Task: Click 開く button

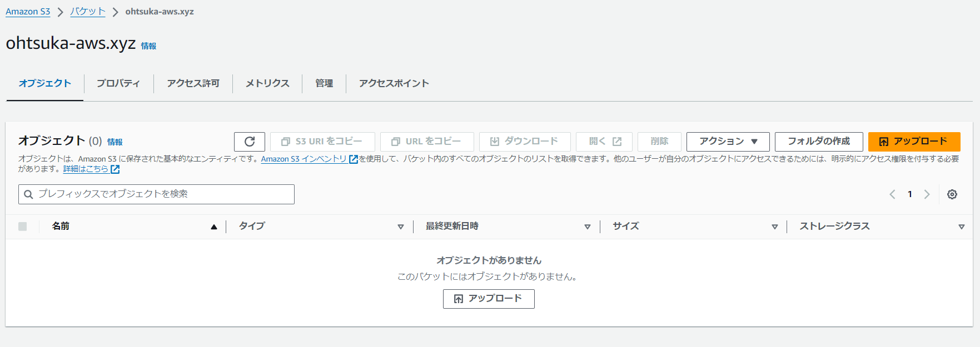Action: pos(604,142)
